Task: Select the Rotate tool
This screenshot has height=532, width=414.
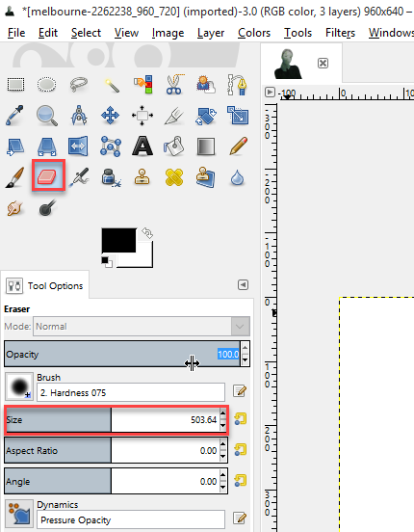Action: click(206, 116)
